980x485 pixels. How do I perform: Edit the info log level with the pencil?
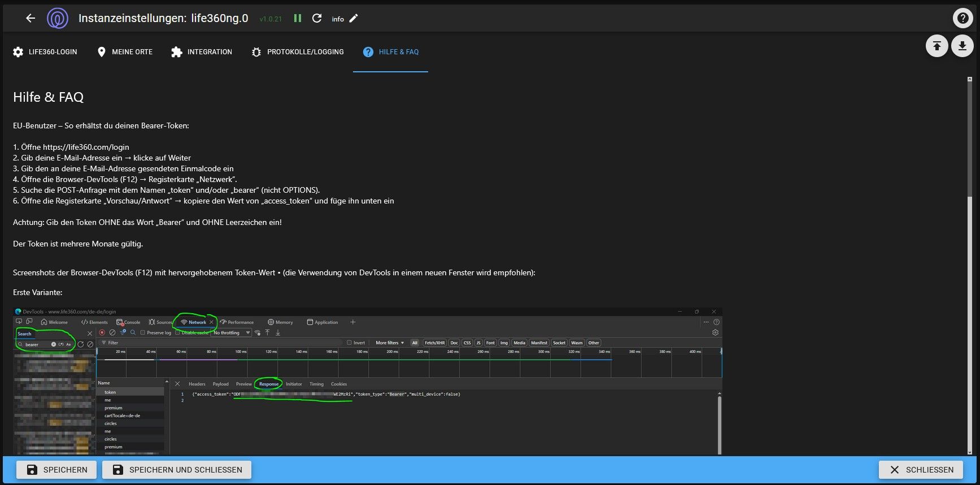tap(354, 18)
